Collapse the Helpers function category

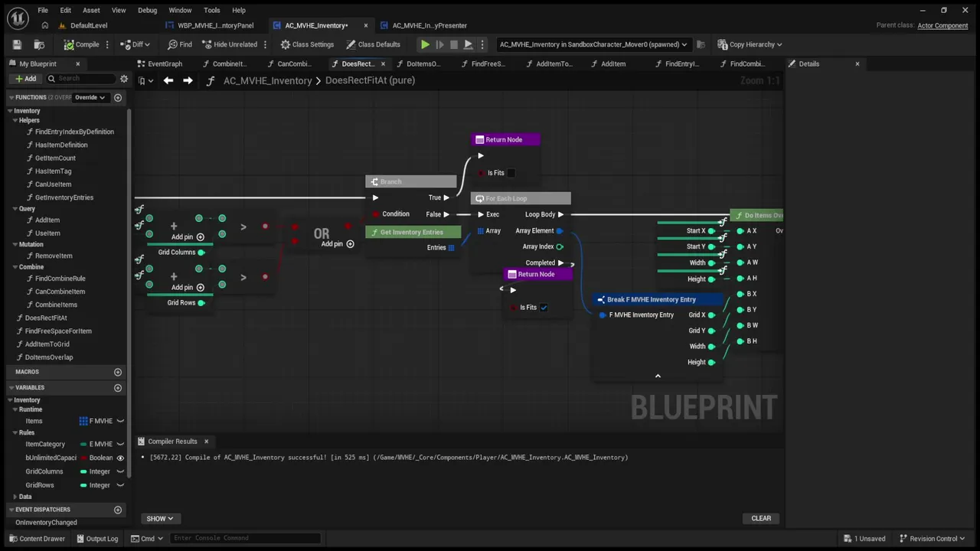click(15, 120)
